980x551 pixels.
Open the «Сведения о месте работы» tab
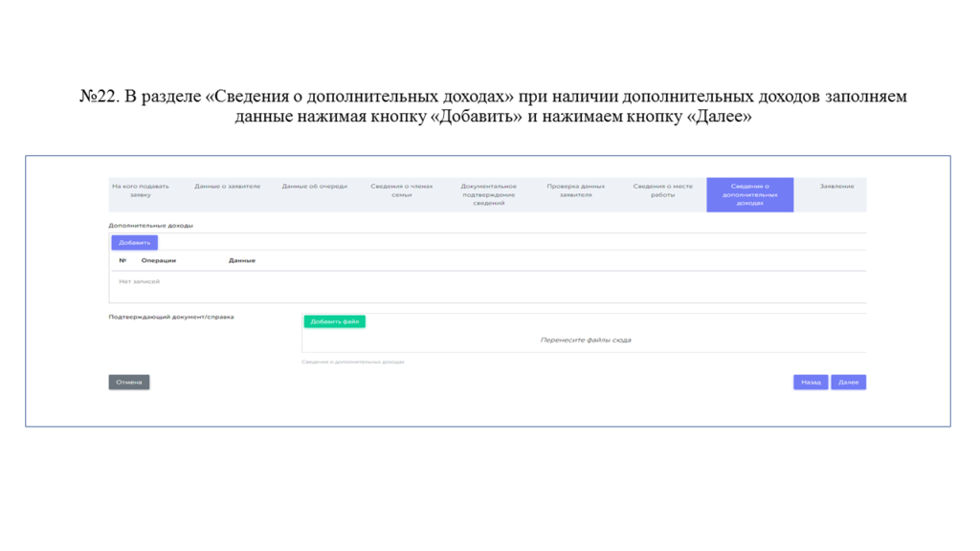(662, 190)
